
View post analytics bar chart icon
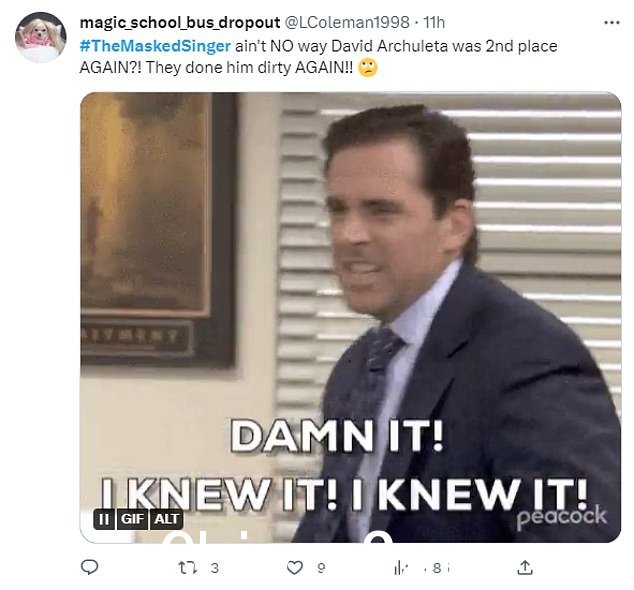coord(401,568)
